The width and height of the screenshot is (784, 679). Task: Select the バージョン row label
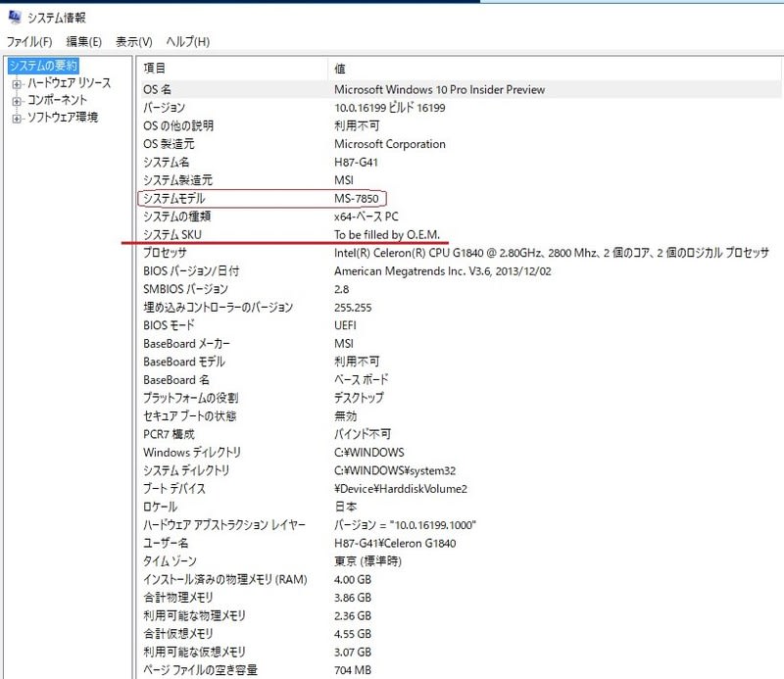pos(164,108)
